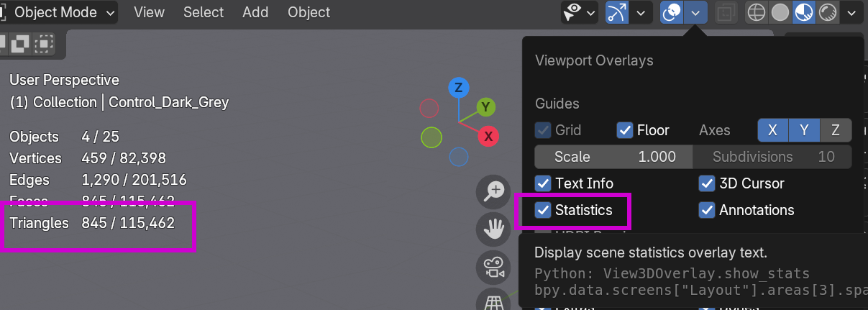The width and height of the screenshot is (868, 310).
Task: Toggle the camera view icon
Action: (494, 268)
